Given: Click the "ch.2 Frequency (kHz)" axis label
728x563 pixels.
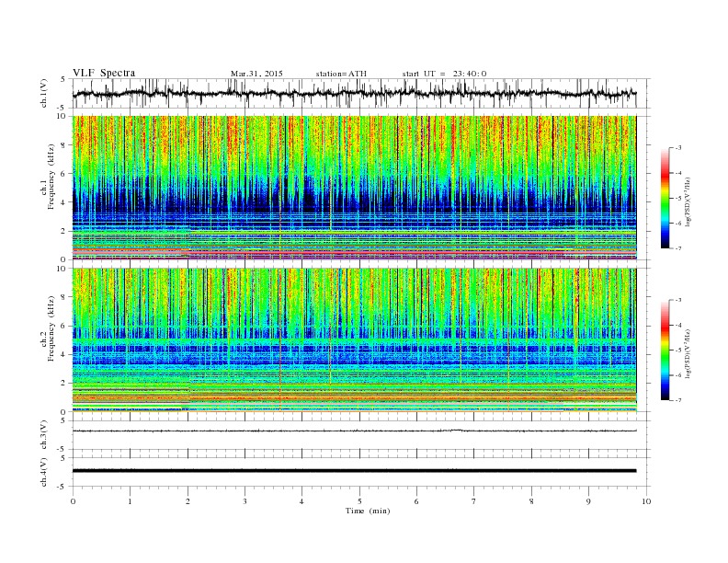Looking at the screenshot, I should (48, 328).
